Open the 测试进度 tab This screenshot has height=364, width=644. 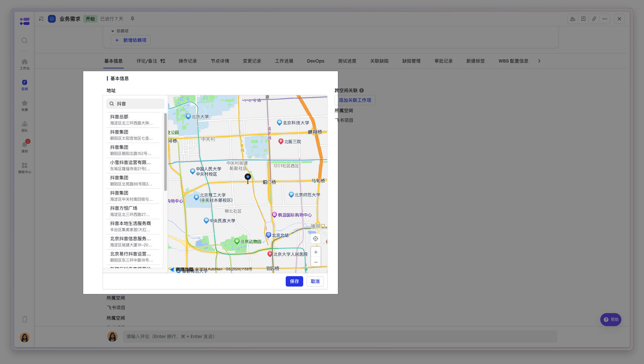pyautogui.click(x=347, y=61)
